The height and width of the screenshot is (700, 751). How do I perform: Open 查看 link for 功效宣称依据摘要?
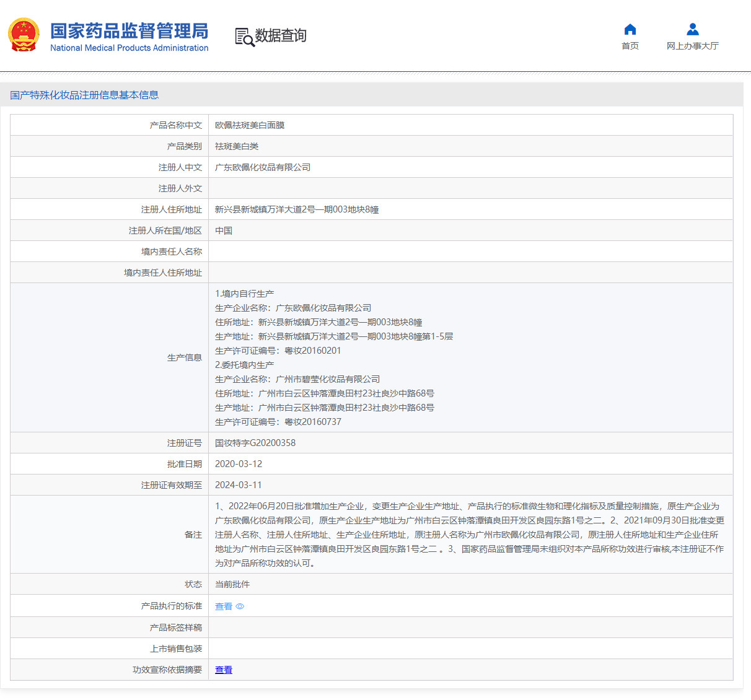point(223,670)
